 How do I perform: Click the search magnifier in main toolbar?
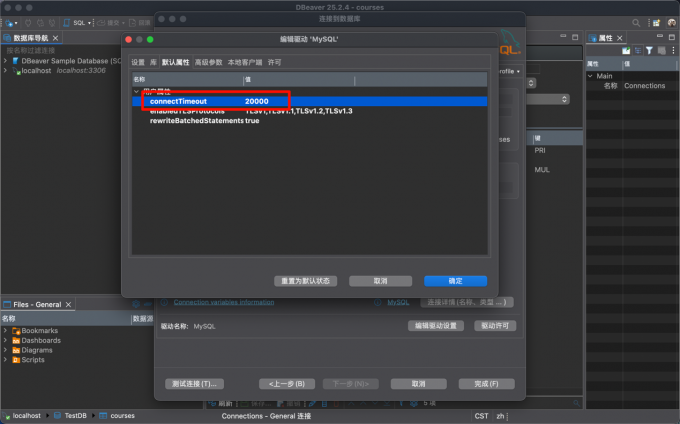point(636,23)
